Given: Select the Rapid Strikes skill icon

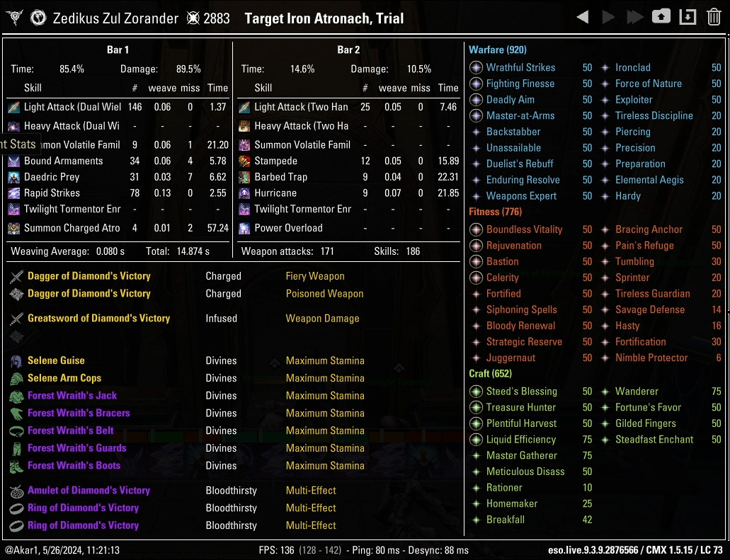Looking at the screenshot, I should [14, 193].
